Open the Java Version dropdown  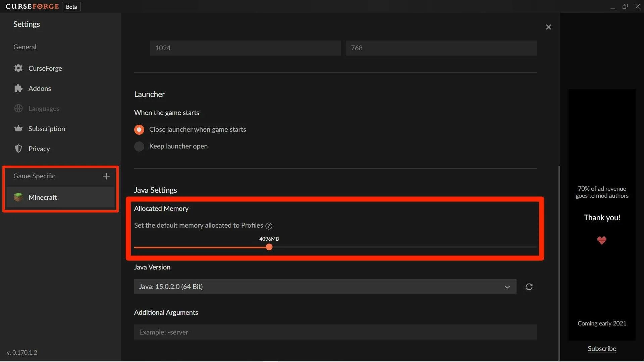[325, 287]
